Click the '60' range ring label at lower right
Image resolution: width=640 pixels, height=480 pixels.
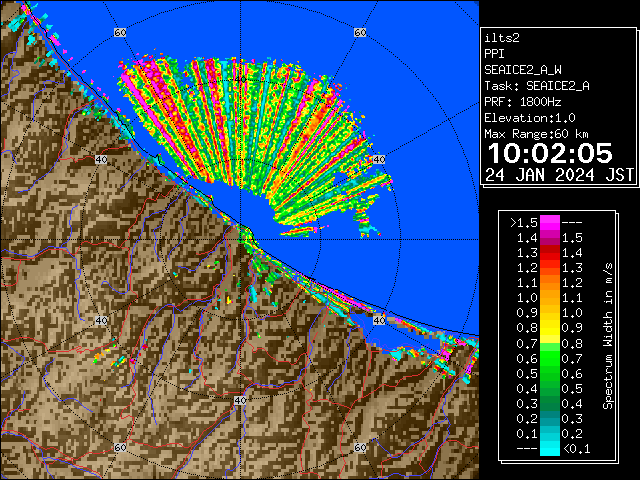click(360, 447)
